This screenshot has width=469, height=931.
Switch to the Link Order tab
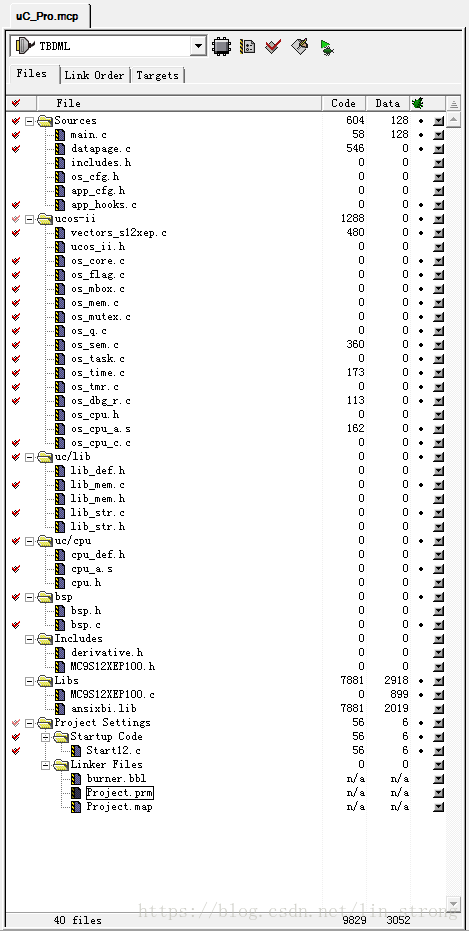[94, 75]
